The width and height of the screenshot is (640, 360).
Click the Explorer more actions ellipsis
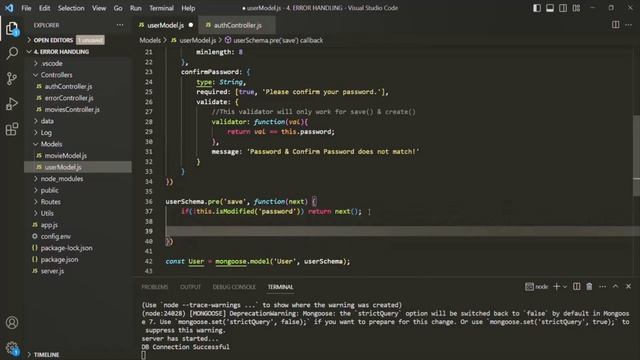click(120, 25)
